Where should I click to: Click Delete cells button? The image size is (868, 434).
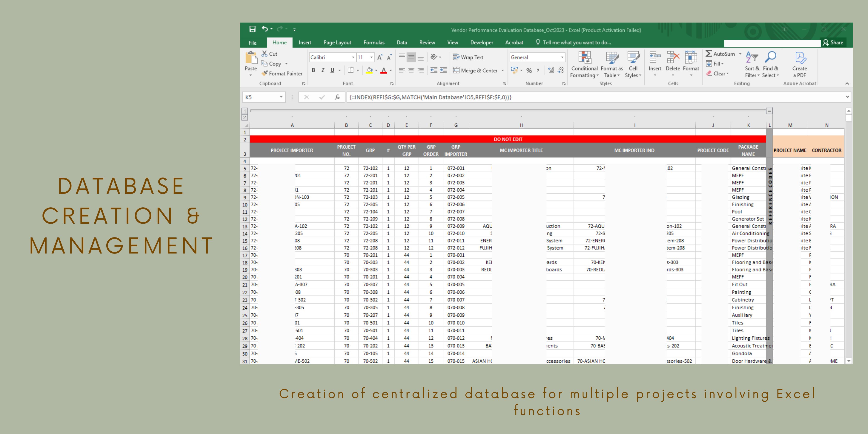click(673, 64)
